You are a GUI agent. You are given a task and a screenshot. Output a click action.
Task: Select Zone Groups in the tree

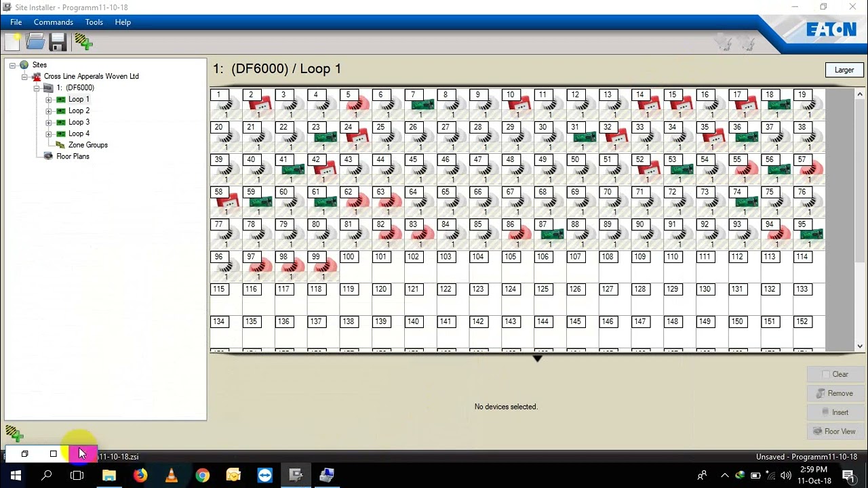(87, 145)
